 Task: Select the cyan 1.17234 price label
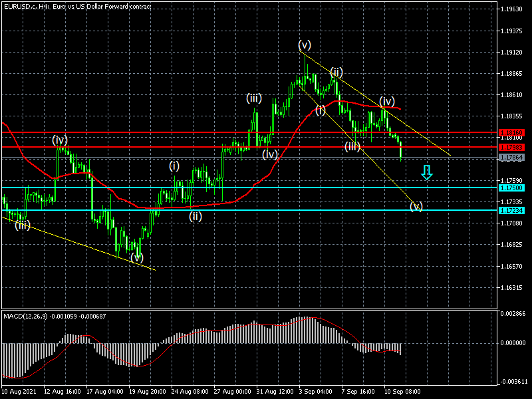pyautogui.click(x=513, y=210)
